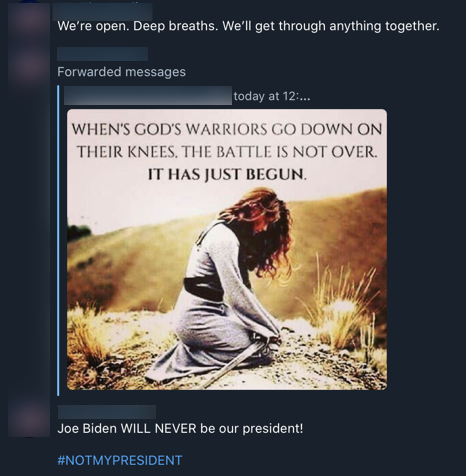Click the blue forwarded-quote vertical bar
This screenshot has height=476, width=466.
pyautogui.click(x=58, y=240)
